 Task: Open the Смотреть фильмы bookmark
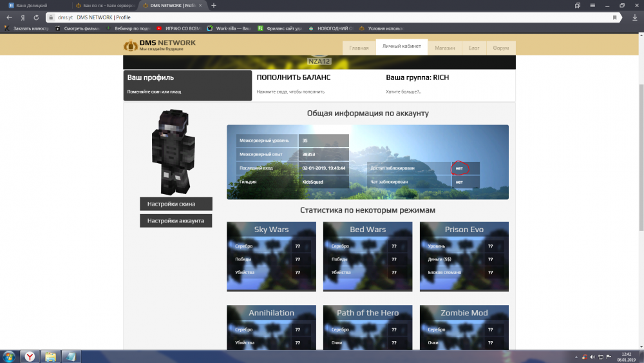[78, 28]
